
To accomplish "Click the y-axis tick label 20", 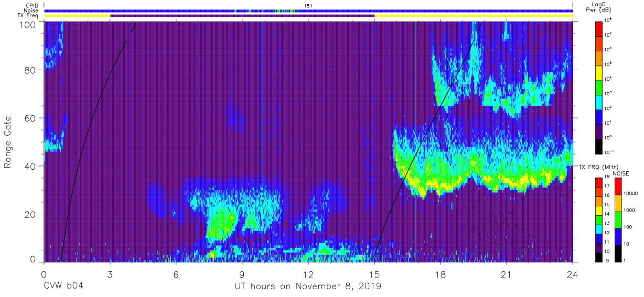I will [x=30, y=214].
